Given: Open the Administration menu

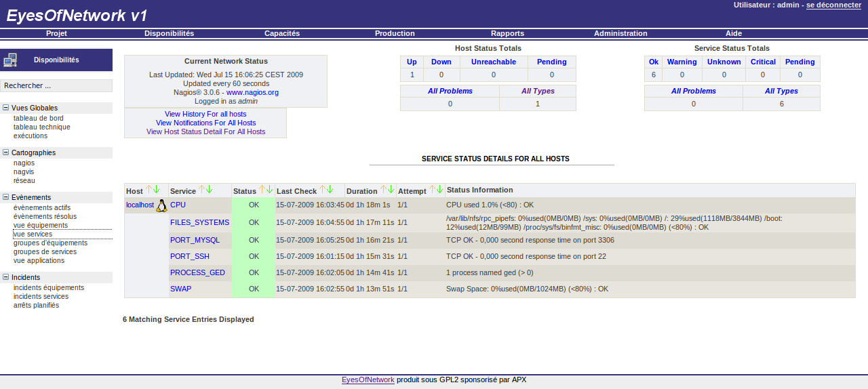Looking at the screenshot, I should (x=620, y=33).
